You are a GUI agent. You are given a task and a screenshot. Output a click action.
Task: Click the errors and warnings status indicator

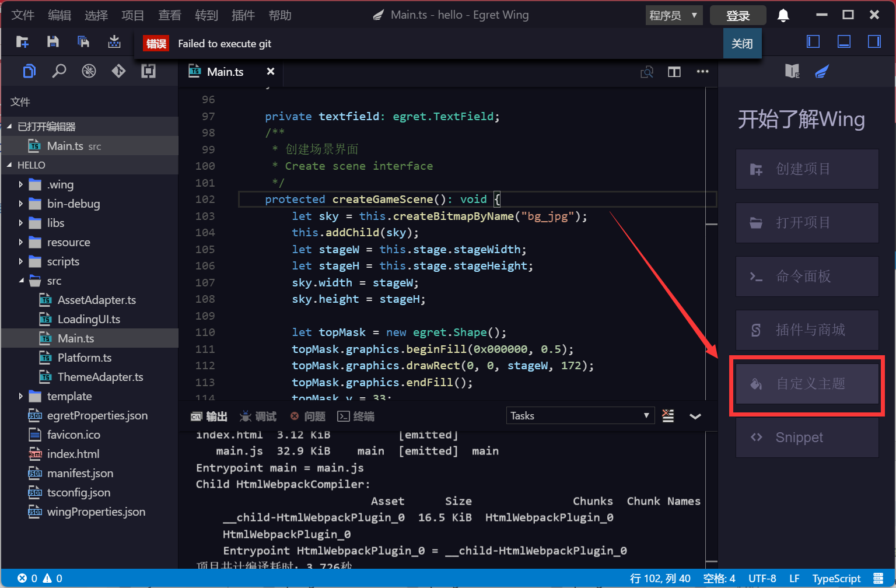coord(40,578)
